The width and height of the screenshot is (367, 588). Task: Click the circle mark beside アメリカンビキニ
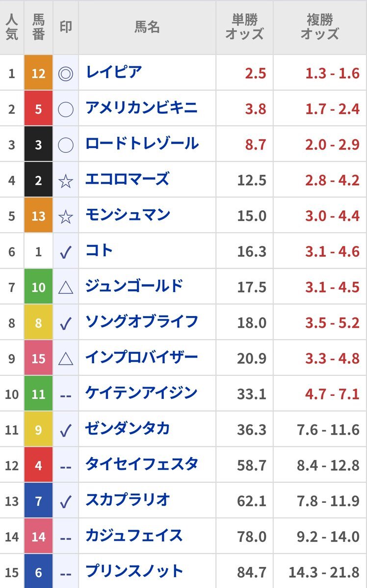(x=66, y=109)
